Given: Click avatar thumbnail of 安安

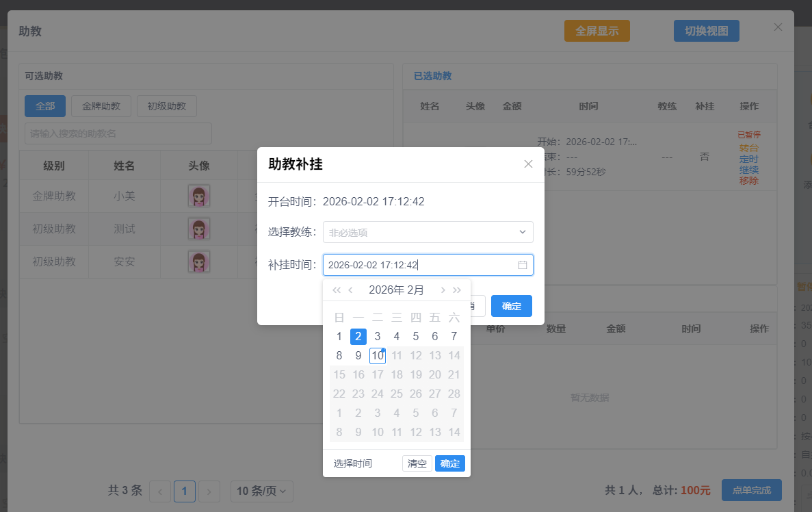Looking at the screenshot, I should 199,261.
